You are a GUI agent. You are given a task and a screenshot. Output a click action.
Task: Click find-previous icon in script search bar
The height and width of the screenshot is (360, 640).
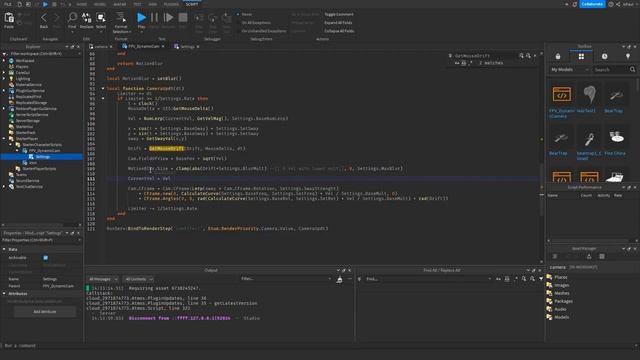[521, 56]
